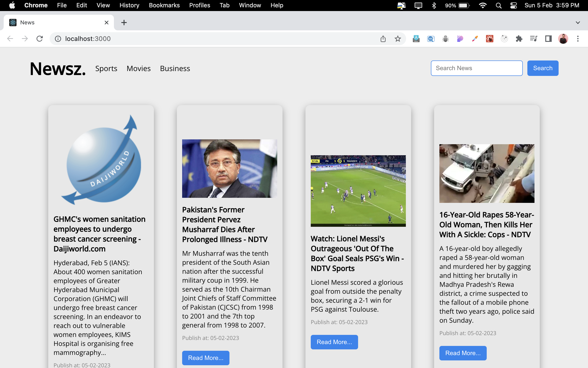Click the Bluetooth menu bar icon
This screenshot has height=368, width=588.
click(x=434, y=5)
